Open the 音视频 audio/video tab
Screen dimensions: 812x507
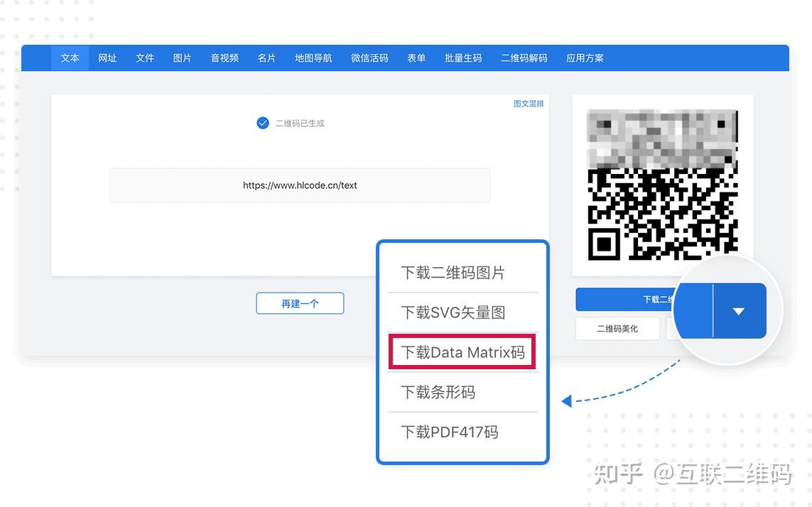point(224,58)
